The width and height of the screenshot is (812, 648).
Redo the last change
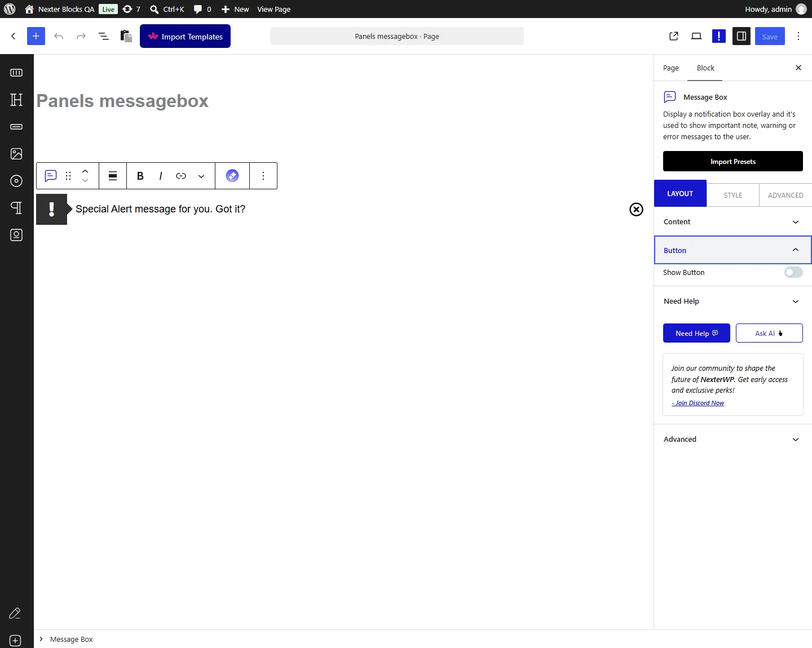(81, 36)
